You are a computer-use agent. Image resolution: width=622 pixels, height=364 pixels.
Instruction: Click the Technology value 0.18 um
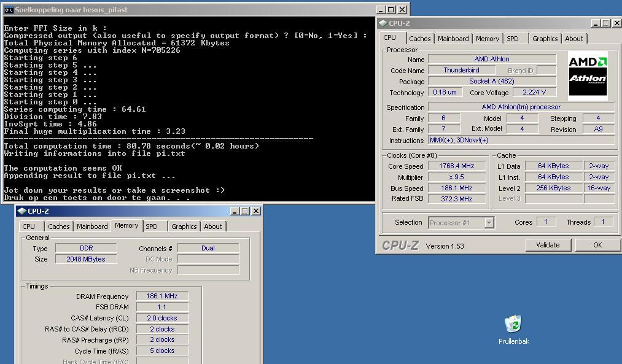click(x=445, y=93)
